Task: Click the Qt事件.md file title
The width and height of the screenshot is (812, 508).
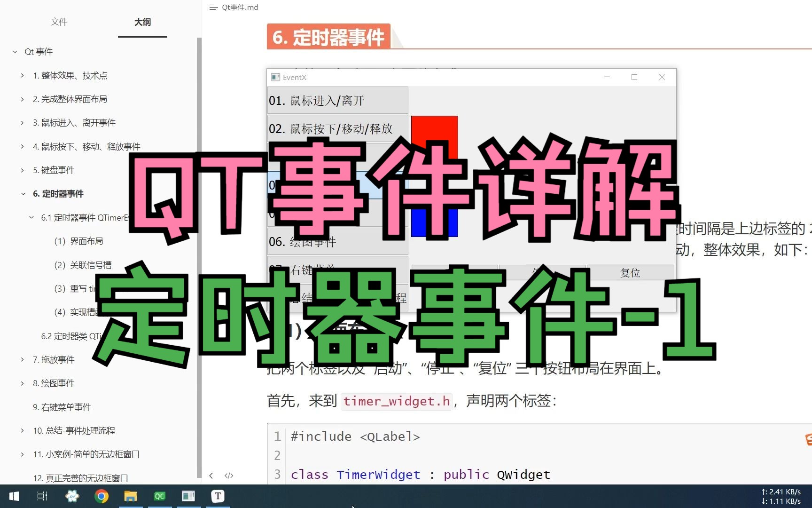Action: click(x=240, y=7)
